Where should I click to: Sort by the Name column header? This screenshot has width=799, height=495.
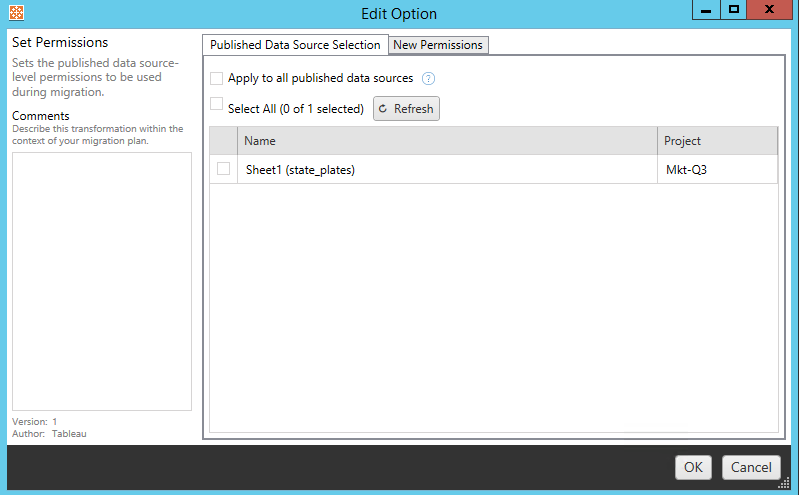tap(447, 141)
